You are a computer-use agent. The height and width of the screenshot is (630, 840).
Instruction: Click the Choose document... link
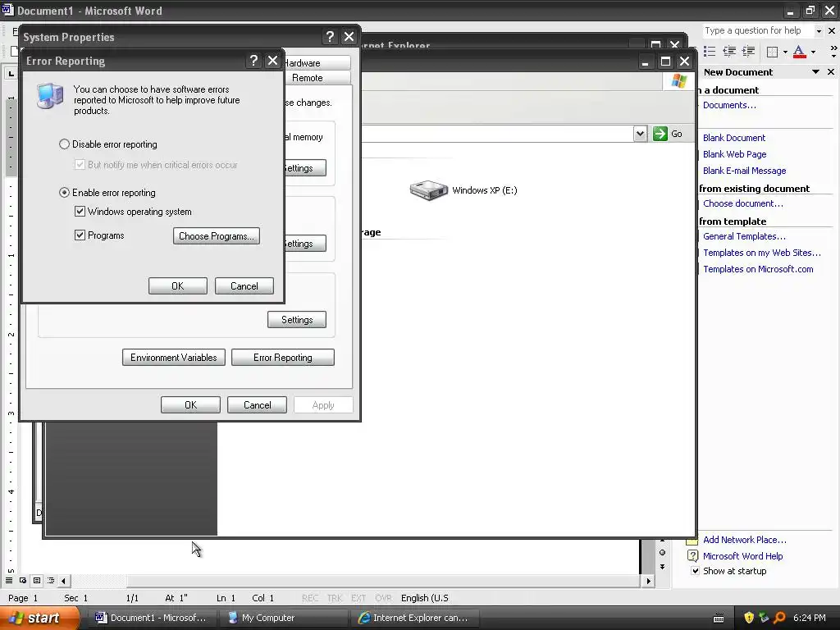tap(743, 203)
